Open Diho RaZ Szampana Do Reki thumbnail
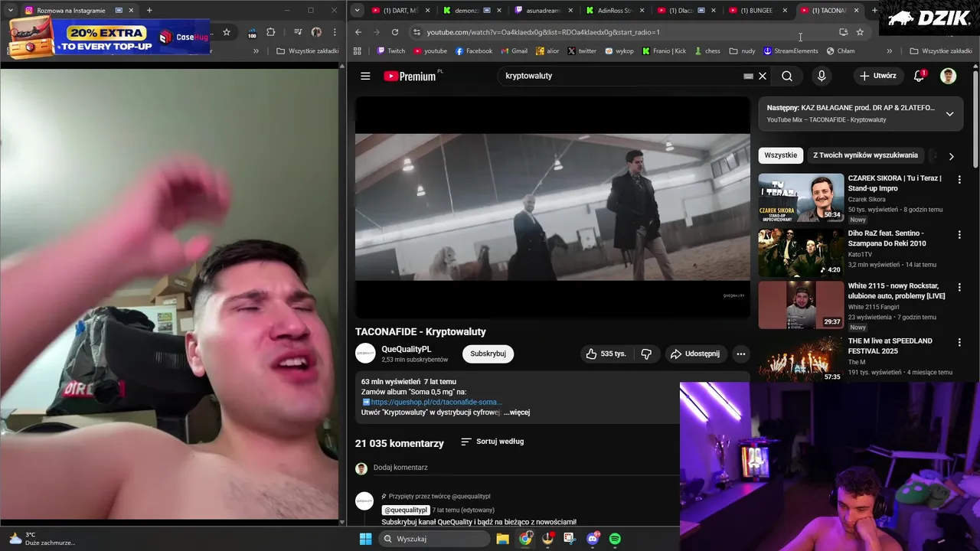980x551 pixels. coord(801,253)
